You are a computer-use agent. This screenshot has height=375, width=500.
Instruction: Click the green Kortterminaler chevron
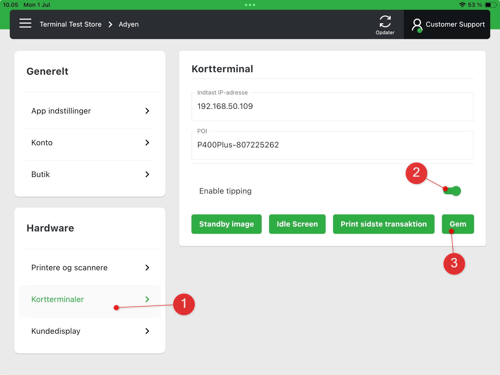pyautogui.click(x=147, y=299)
